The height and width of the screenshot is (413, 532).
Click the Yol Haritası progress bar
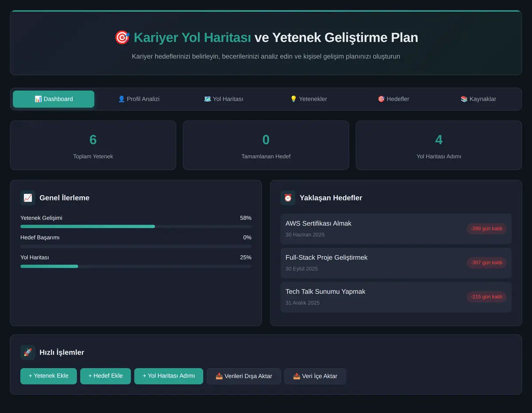click(x=136, y=266)
